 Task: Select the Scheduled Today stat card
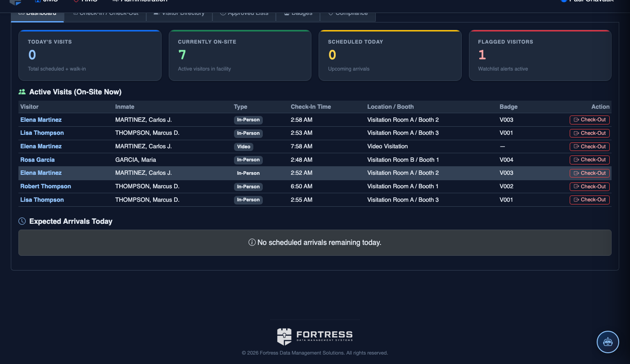[x=390, y=55]
